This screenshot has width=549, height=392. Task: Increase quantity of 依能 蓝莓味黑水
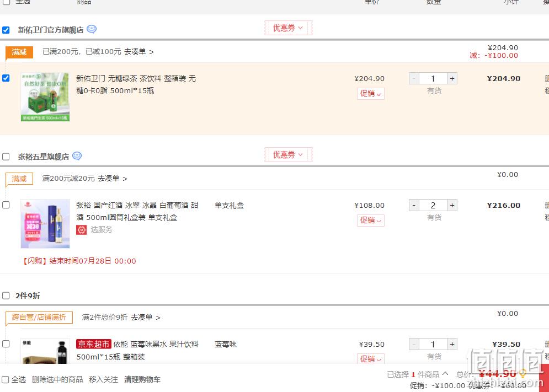452,344
